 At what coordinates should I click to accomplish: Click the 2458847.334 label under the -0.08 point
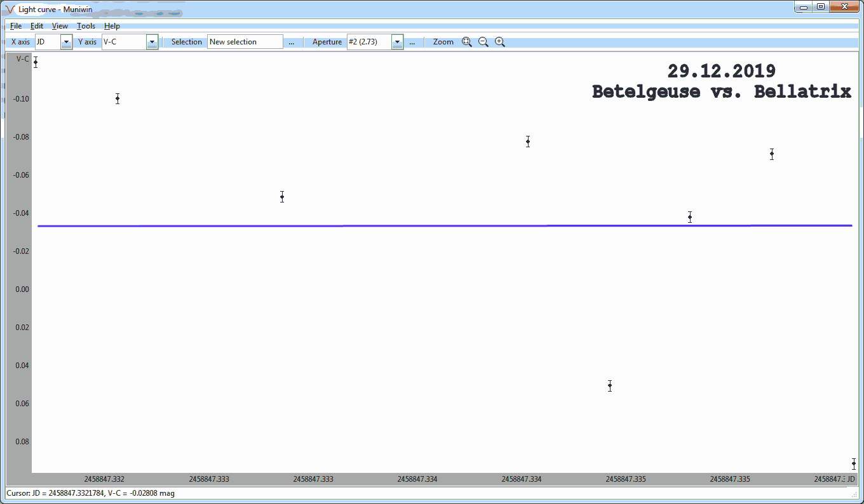(x=522, y=479)
